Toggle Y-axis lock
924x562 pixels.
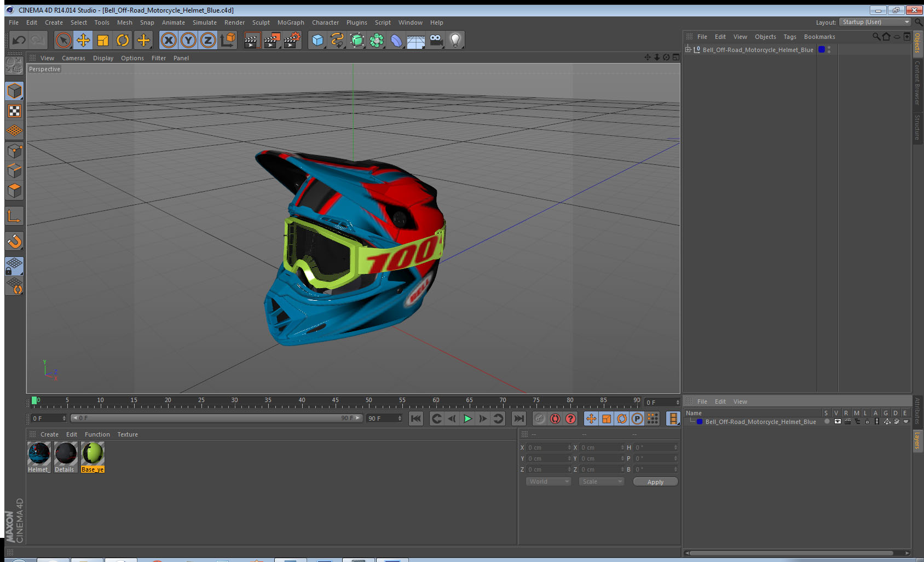click(188, 40)
